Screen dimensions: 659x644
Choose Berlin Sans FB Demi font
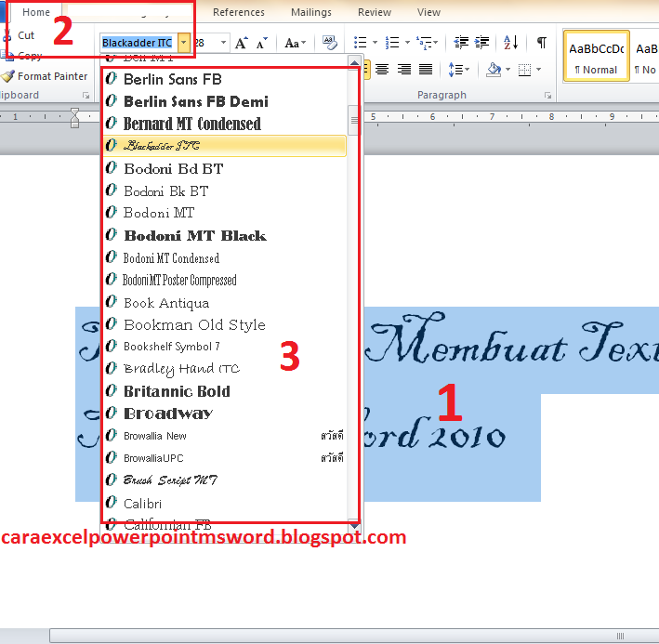[225, 101]
